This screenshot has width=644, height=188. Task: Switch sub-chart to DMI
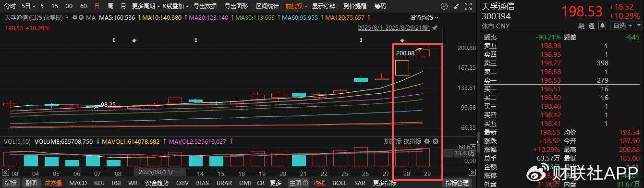point(245,183)
